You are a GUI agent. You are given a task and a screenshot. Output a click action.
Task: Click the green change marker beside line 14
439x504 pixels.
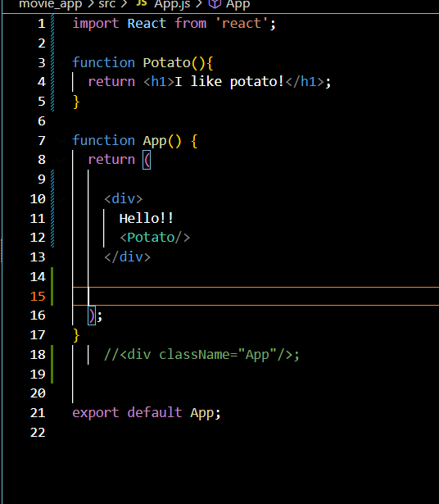click(52, 277)
